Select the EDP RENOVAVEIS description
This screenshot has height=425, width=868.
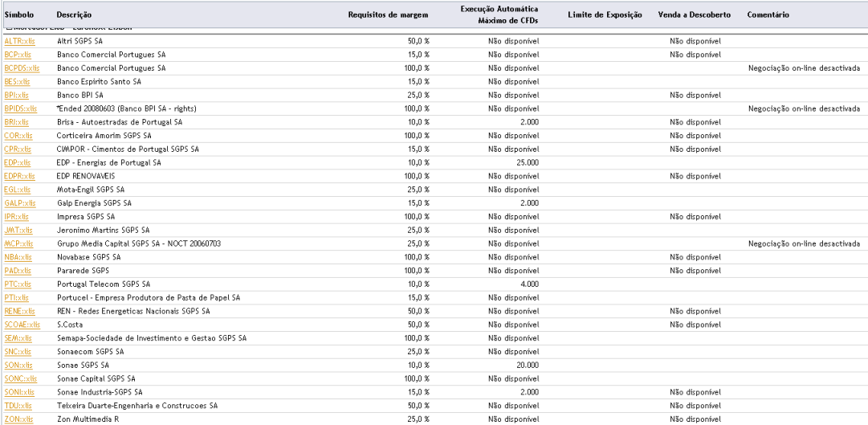86,176
